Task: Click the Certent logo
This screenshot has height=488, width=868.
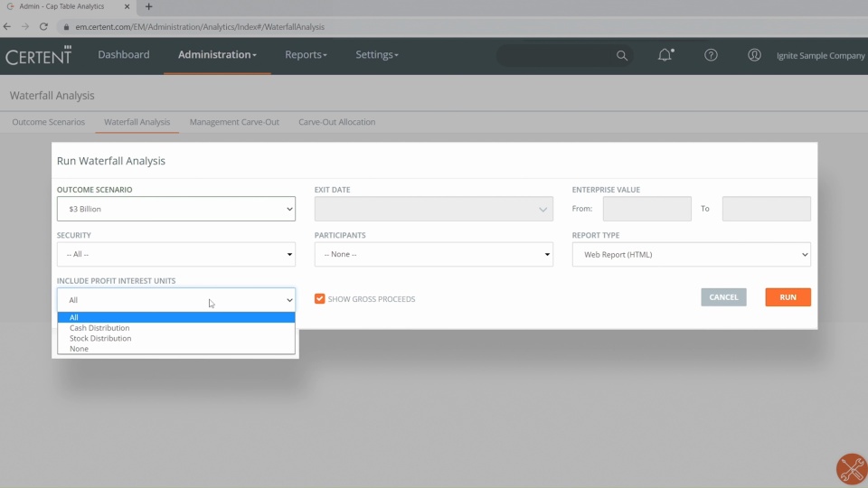Action: pos(38,55)
